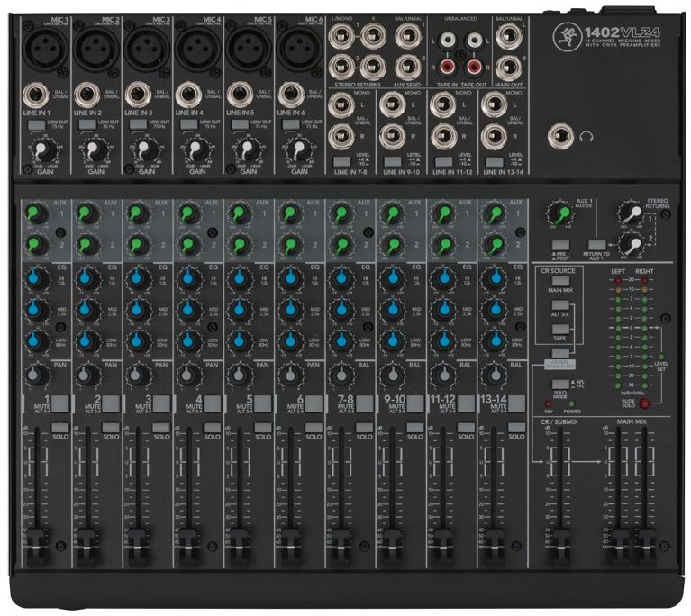Toggle the Solo Mode AFL/PFL switch
The width and height of the screenshot is (691, 616).
(560, 384)
